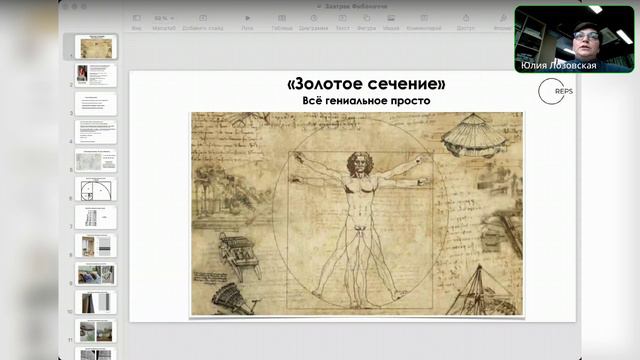
Task: Select slide 1 thumbnail in the navigator
Action: point(96,47)
